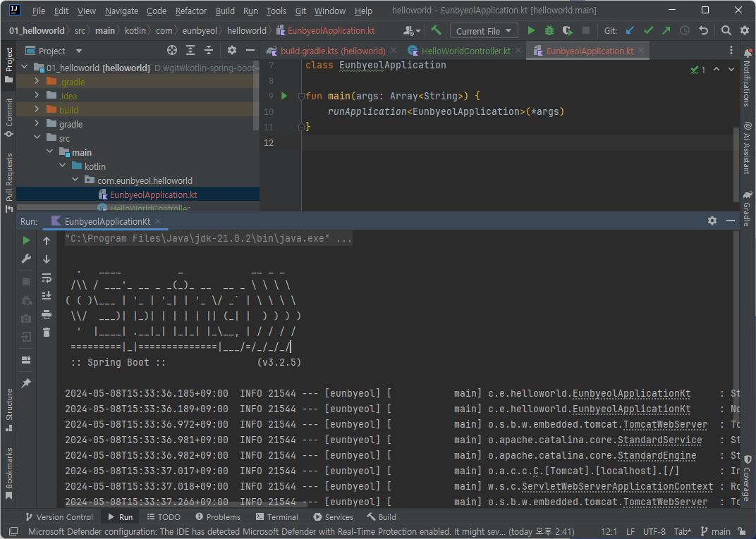Viewport: 756px width, 539px height.
Task: Show Git history clock icon
Action: [x=685, y=31]
